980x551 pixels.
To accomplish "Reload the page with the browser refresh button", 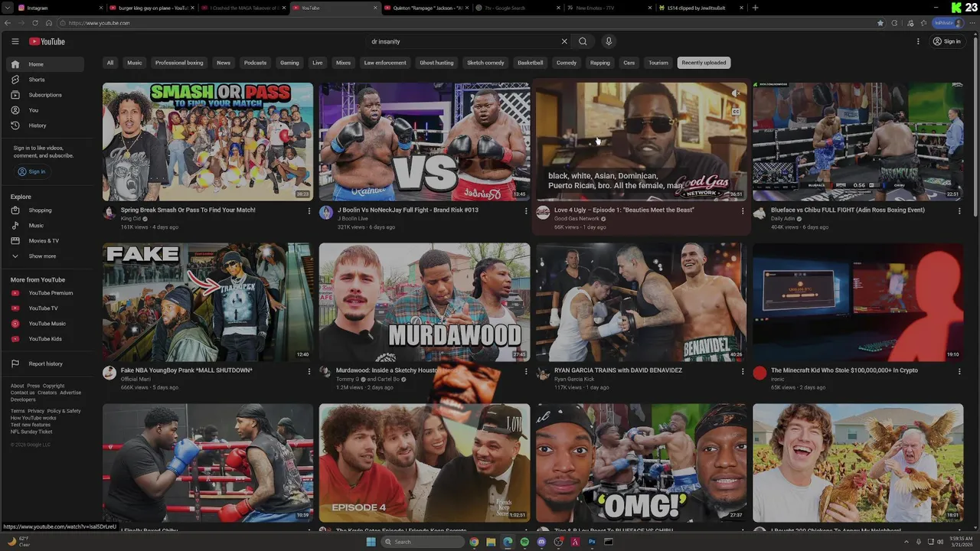I will (35, 23).
